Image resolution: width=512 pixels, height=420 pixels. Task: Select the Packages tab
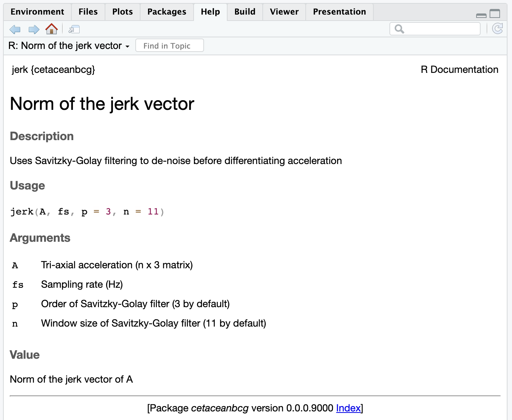tap(167, 12)
